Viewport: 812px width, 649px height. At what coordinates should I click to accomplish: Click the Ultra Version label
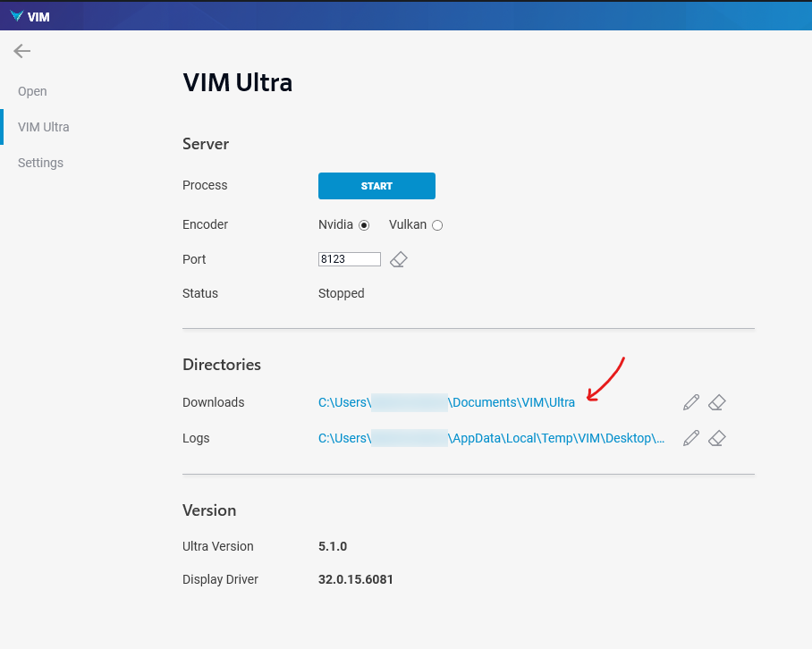(217, 546)
